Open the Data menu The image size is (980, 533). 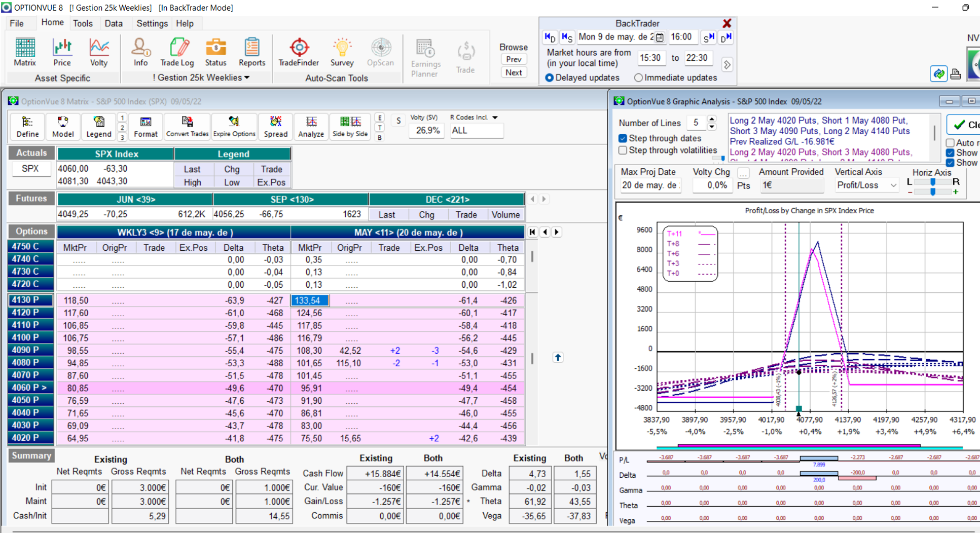114,23
